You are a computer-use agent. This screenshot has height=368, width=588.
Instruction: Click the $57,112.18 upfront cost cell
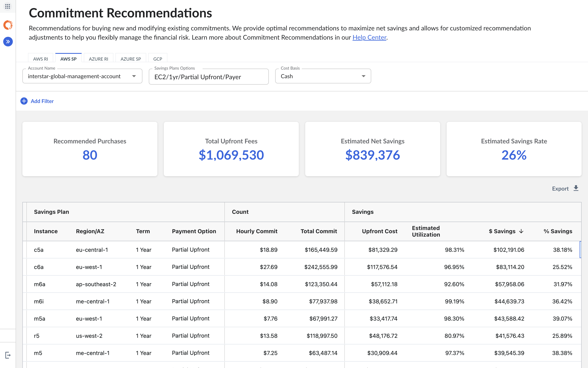click(x=384, y=284)
